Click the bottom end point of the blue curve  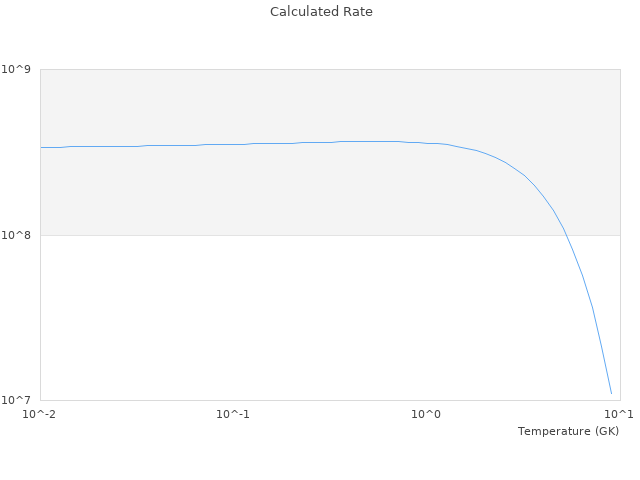coord(611,394)
